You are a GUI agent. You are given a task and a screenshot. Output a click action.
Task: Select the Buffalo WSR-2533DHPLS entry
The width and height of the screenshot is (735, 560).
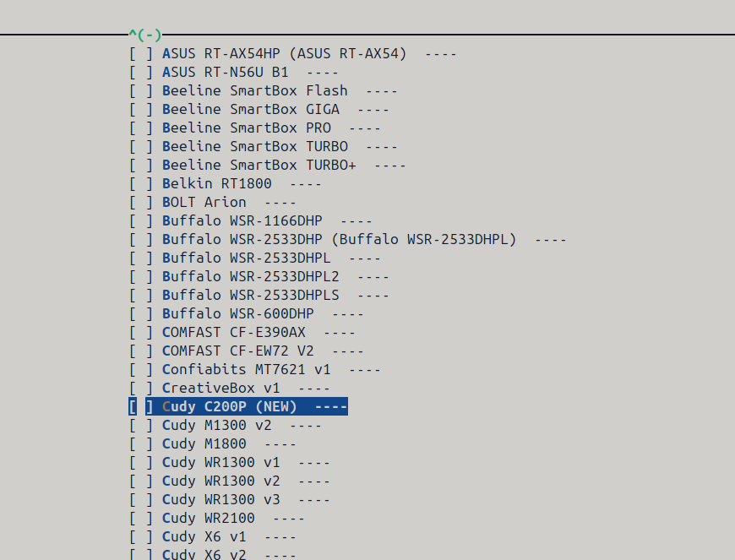click(x=259, y=296)
